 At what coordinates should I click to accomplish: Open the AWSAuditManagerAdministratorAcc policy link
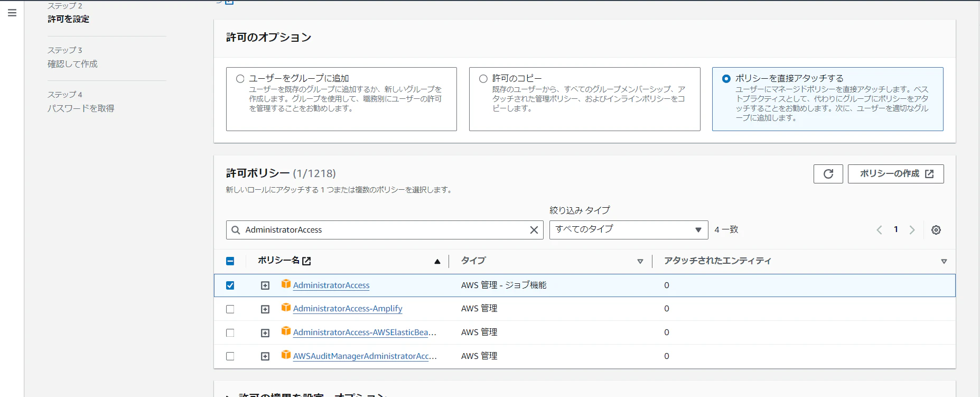(365, 356)
